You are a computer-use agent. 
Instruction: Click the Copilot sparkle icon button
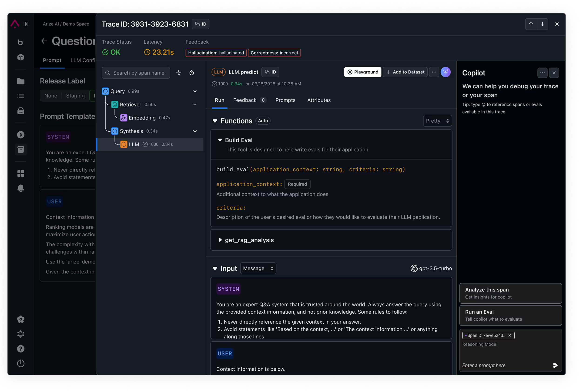(446, 72)
